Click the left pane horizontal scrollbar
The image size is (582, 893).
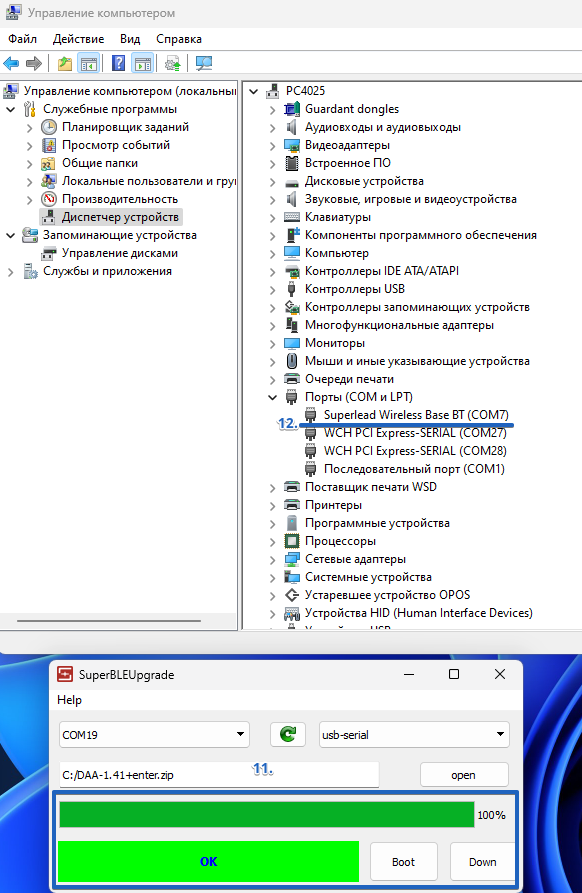click(x=109, y=620)
